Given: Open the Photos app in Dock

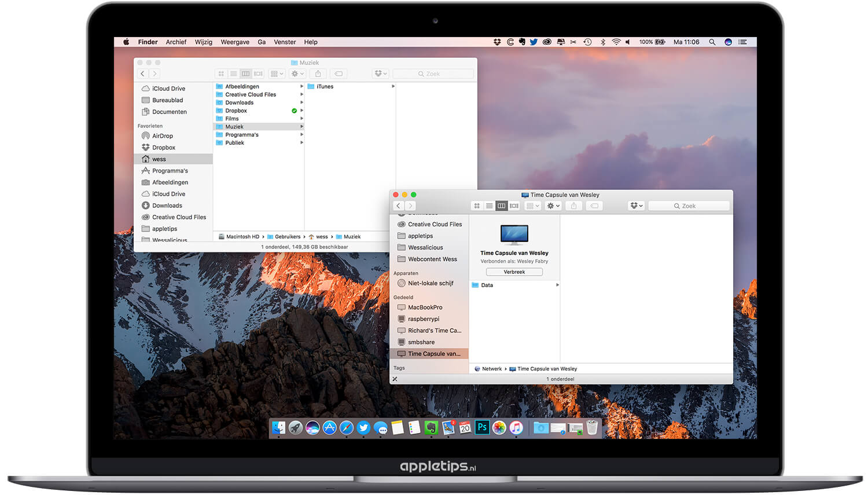Looking at the screenshot, I should tap(499, 428).
